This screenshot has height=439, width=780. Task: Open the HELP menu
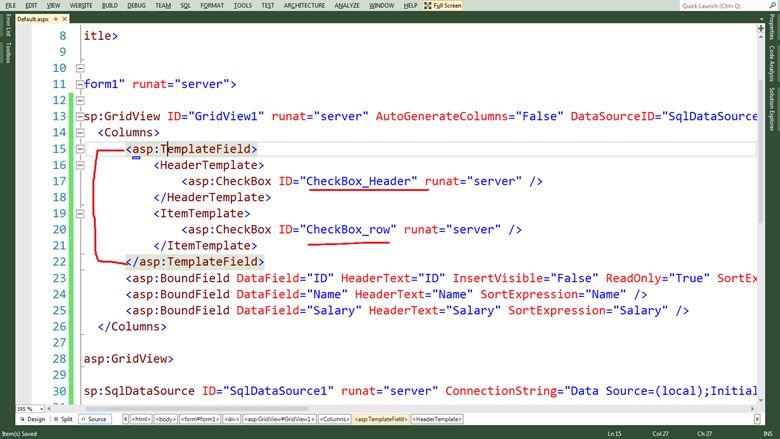tap(410, 5)
